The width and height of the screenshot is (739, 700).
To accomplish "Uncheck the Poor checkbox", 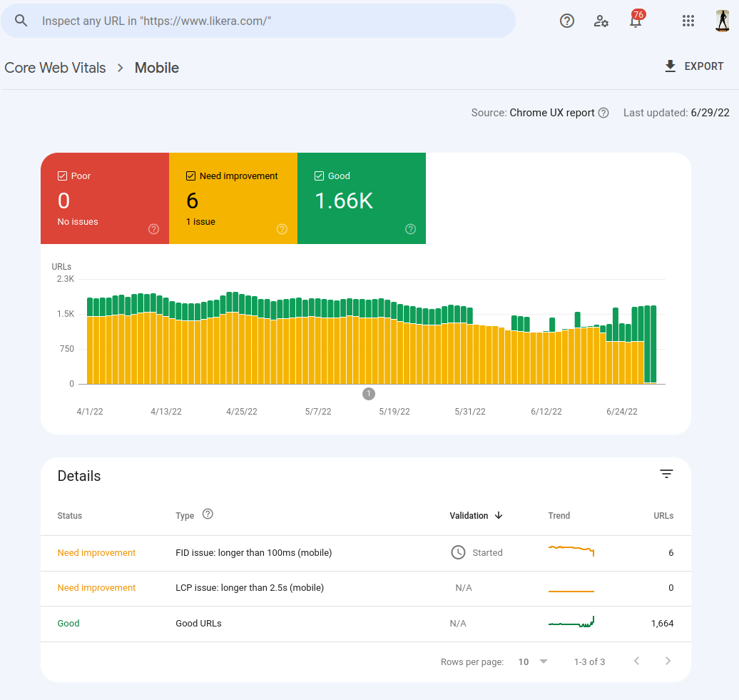I will [x=62, y=176].
